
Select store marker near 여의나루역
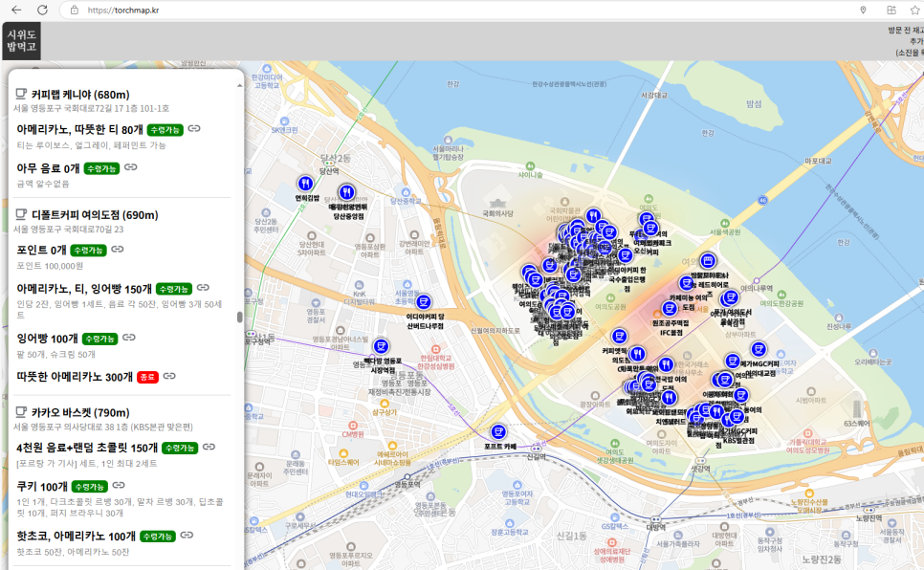(708, 260)
